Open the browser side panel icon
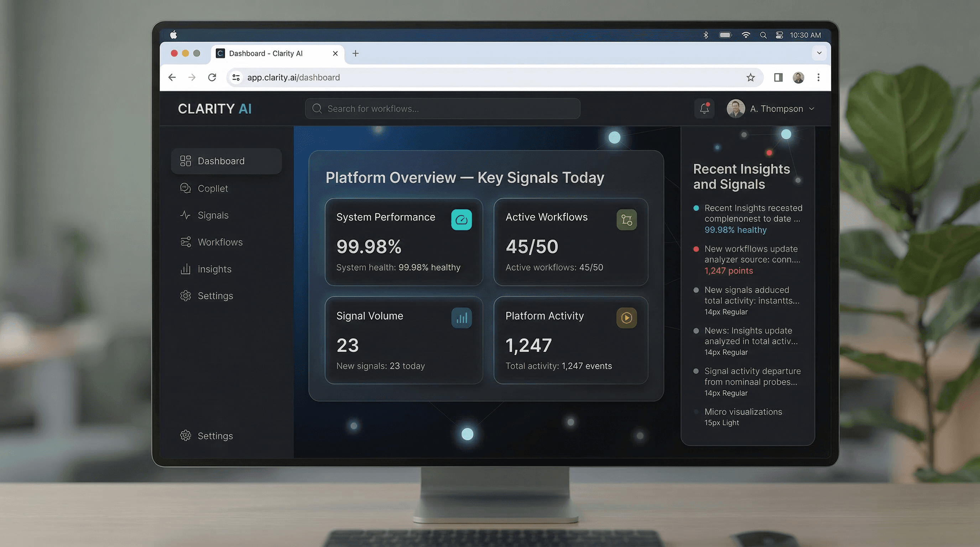 (778, 78)
